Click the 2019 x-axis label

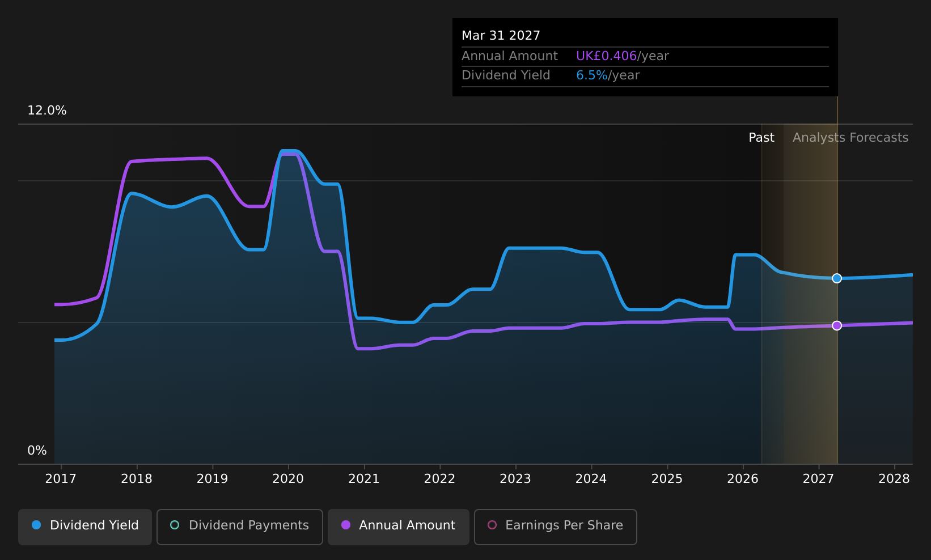pos(212,479)
